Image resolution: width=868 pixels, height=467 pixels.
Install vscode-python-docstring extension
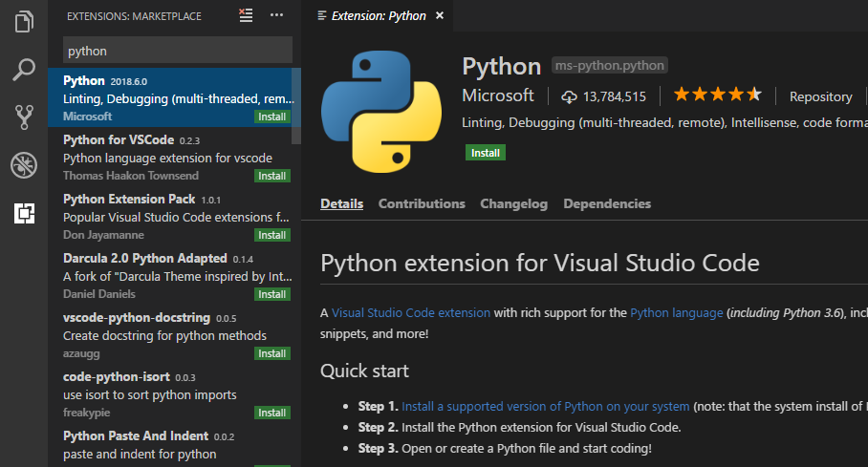[x=271, y=353]
